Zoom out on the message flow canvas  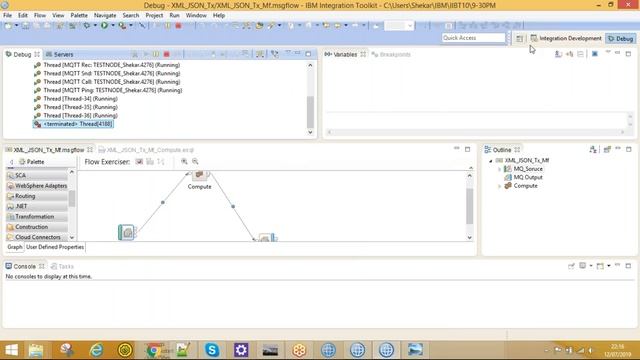(195, 162)
